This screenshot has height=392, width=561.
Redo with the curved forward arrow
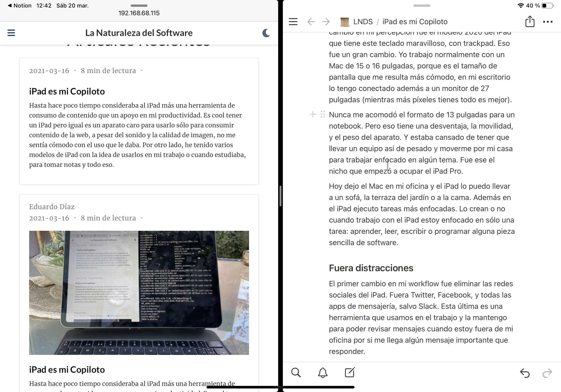(x=547, y=373)
